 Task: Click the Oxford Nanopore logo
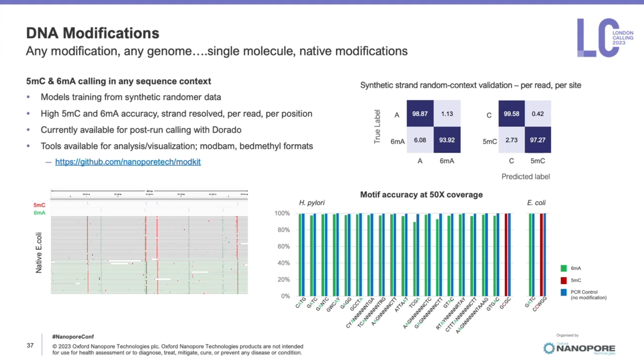(579, 348)
